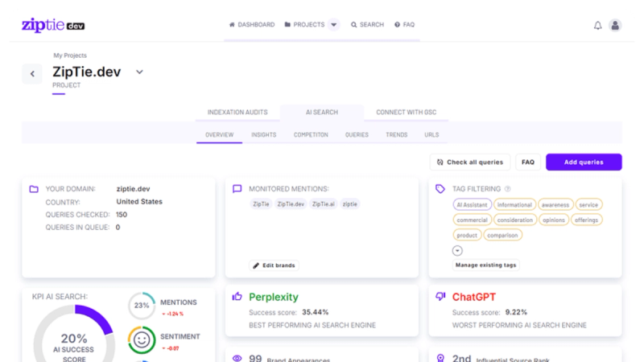Toggle the commercial tag filter
Viewport: 644px width, 362px height.
[x=472, y=220]
